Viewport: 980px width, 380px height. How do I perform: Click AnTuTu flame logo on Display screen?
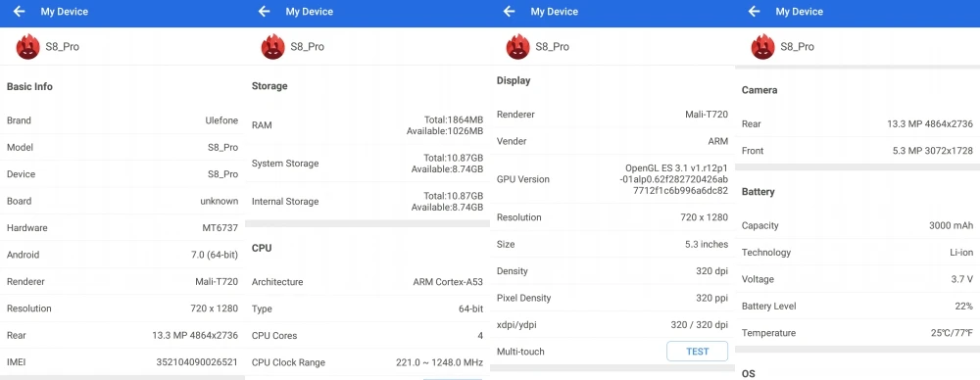point(517,46)
